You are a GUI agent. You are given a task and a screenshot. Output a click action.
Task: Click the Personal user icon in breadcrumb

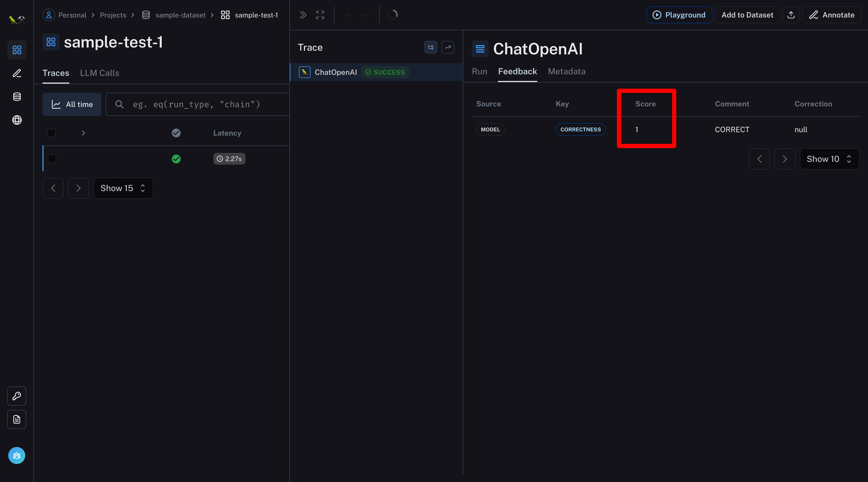coord(49,15)
